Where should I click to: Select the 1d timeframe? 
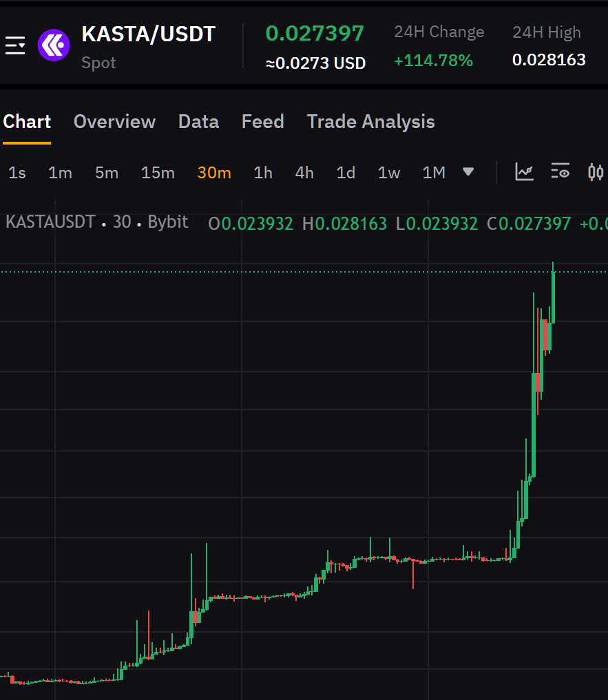[346, 173]
